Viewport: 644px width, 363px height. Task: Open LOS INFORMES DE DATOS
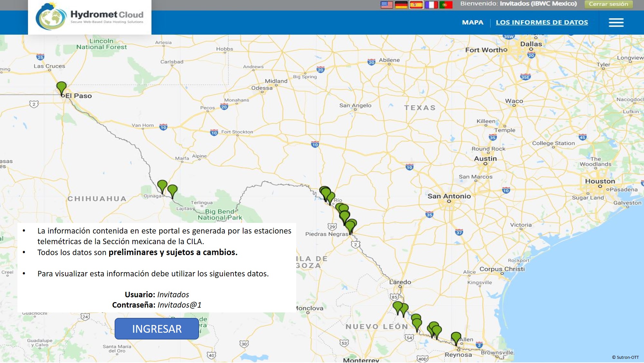542,23
